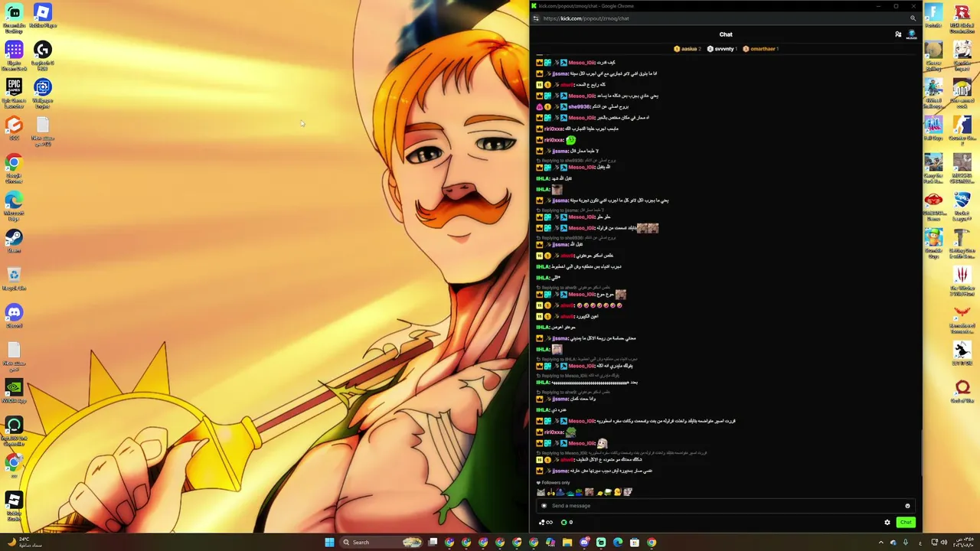980x551 pixels.
Task: Launch Steam from the desktop
Action: (14, 242)
